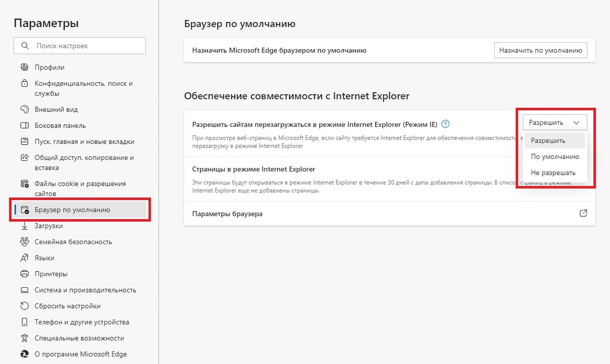Click the language icon next to Языки
Image resolution: width=610 pixels, height=364 pixels.
tap(24, 258)
